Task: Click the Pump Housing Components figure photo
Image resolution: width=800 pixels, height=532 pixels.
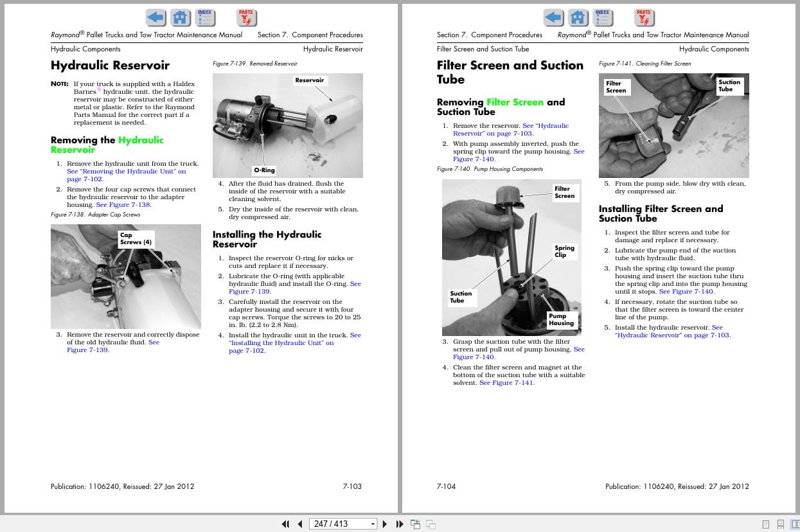Action: [511, 257]
